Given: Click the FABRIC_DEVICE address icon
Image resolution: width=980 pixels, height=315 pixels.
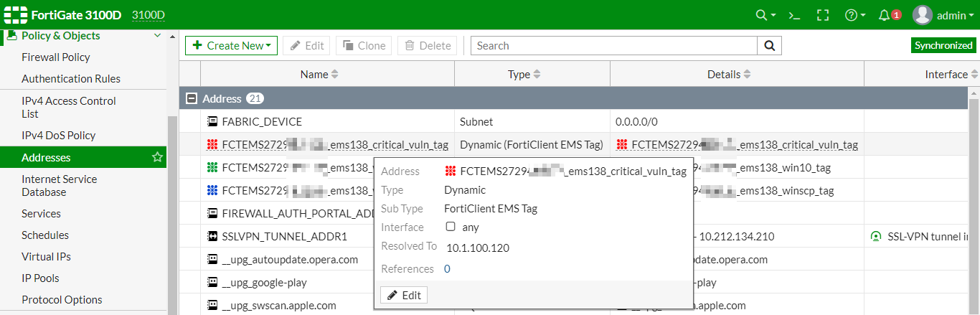Looking at the screenshot, I should (212, 122).
